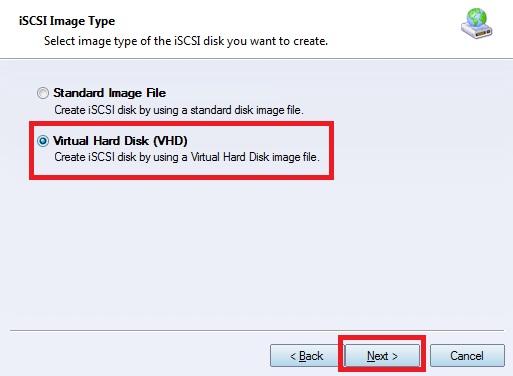Click the 'Virtual Hard Disk (VHD)' option label
513x376 pixels.
pyautogui.click(x=120, y=141)
